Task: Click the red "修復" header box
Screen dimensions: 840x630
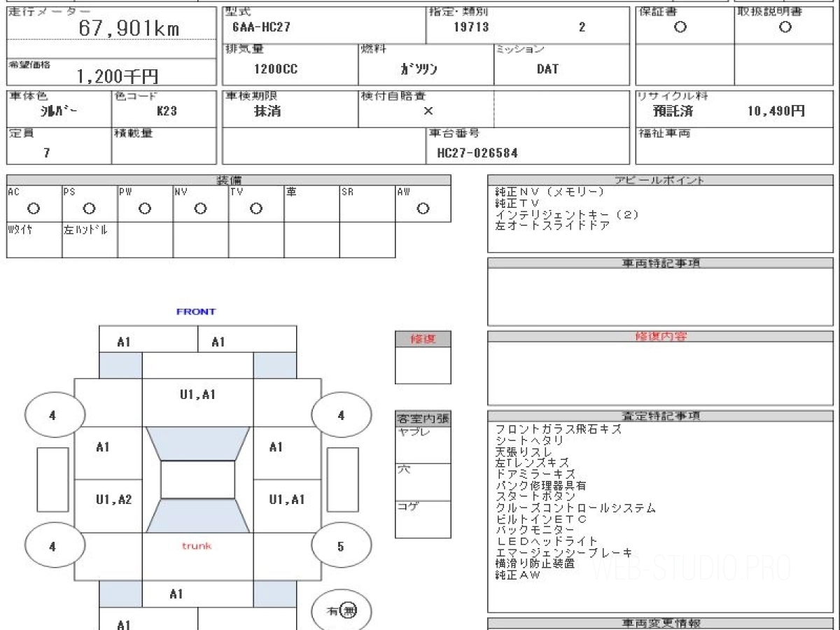Action: pos(423,339)
